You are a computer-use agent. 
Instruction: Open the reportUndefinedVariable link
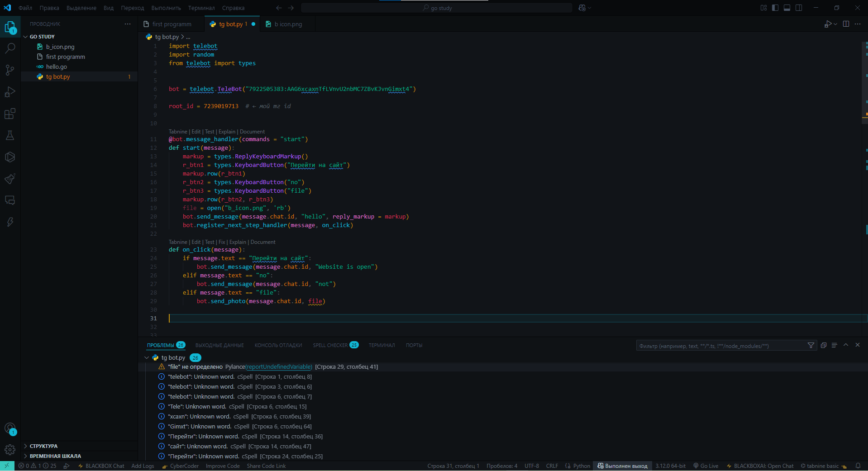coord(279,367)
